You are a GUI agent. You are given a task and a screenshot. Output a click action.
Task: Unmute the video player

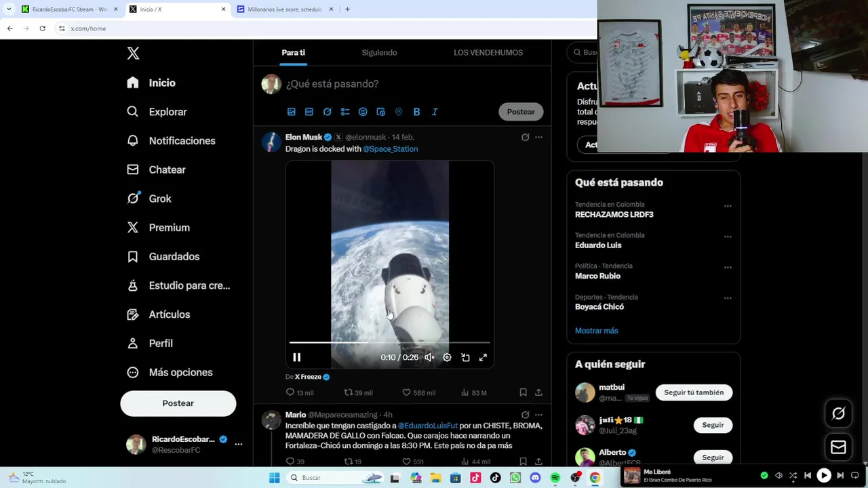point(429,357)
